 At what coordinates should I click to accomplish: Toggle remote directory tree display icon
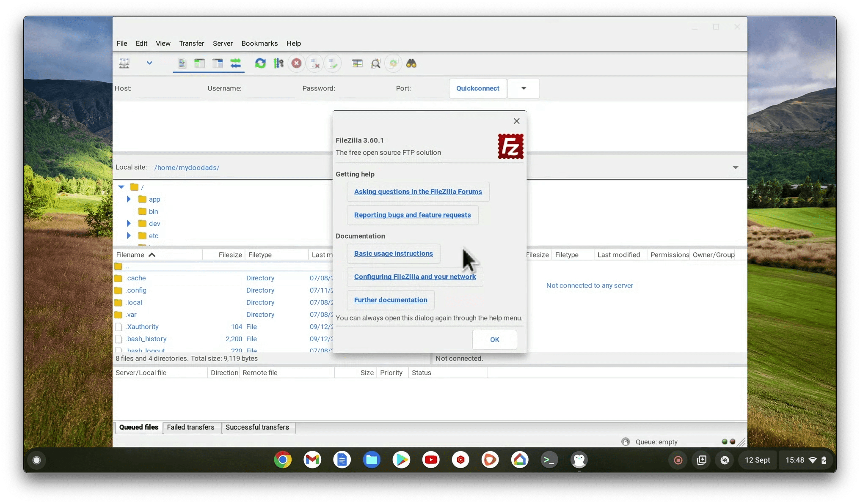(218, 63)
